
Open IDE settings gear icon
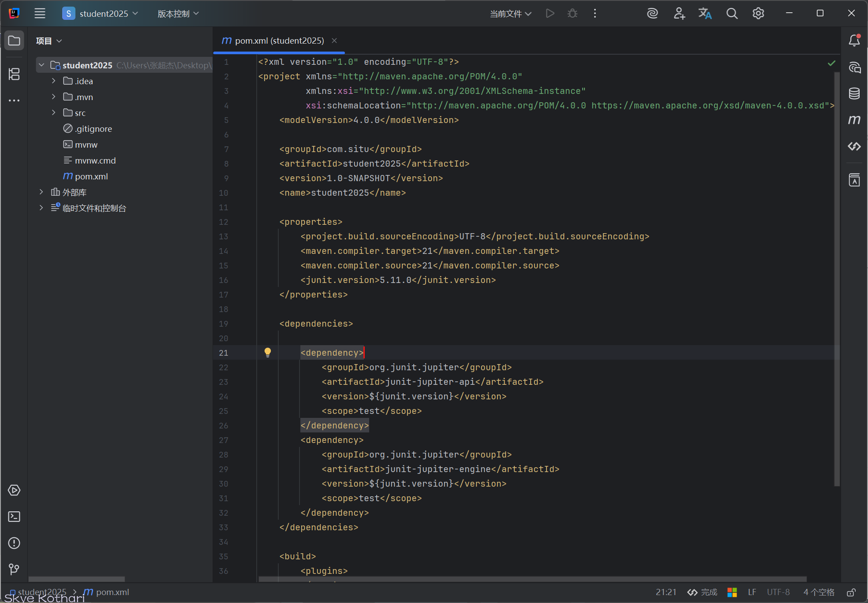(x=758, y=14)
